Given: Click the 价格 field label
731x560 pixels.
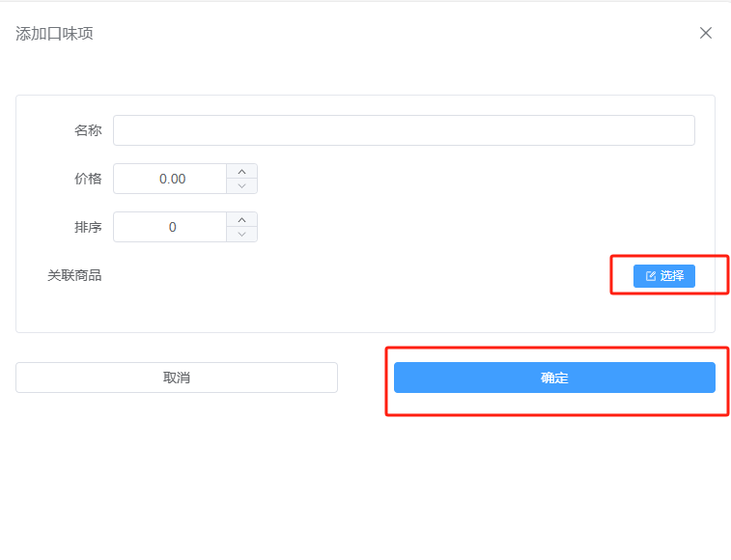Looking at the screenshot, I should coord(88,179).
